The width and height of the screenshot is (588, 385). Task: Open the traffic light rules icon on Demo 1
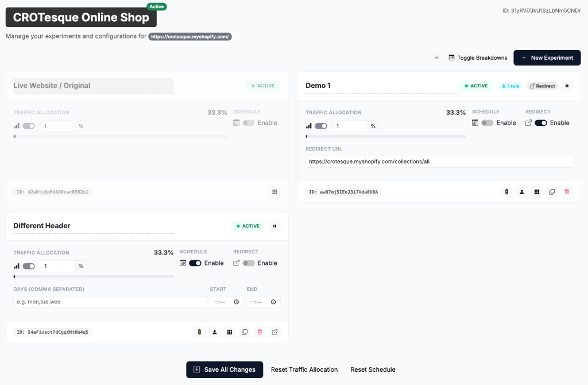[506, 192]
